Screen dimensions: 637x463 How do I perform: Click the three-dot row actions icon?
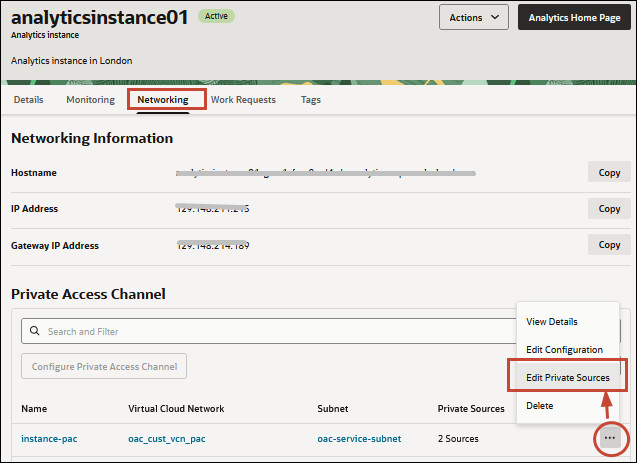(x=609, y=438)
